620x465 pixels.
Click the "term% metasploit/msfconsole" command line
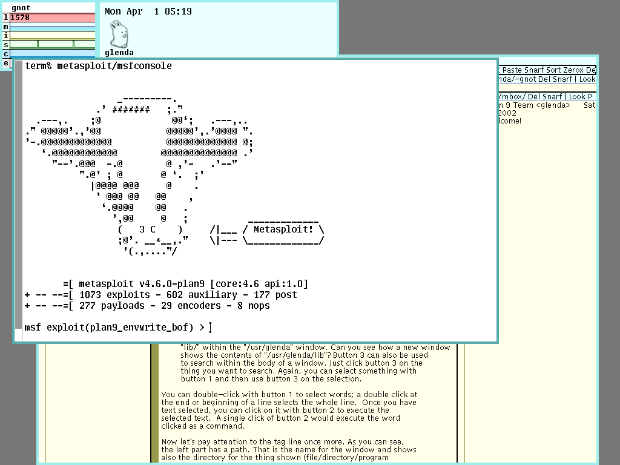(98, 64)
